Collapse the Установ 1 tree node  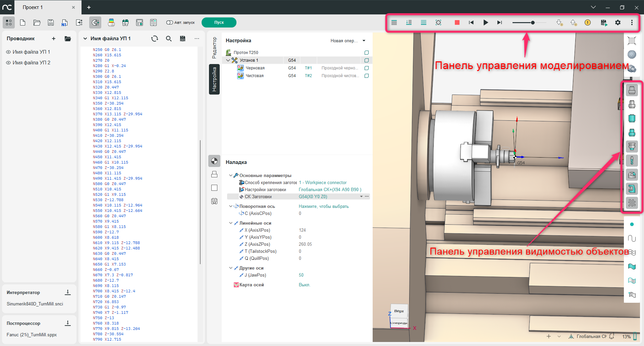coord(228,60)
